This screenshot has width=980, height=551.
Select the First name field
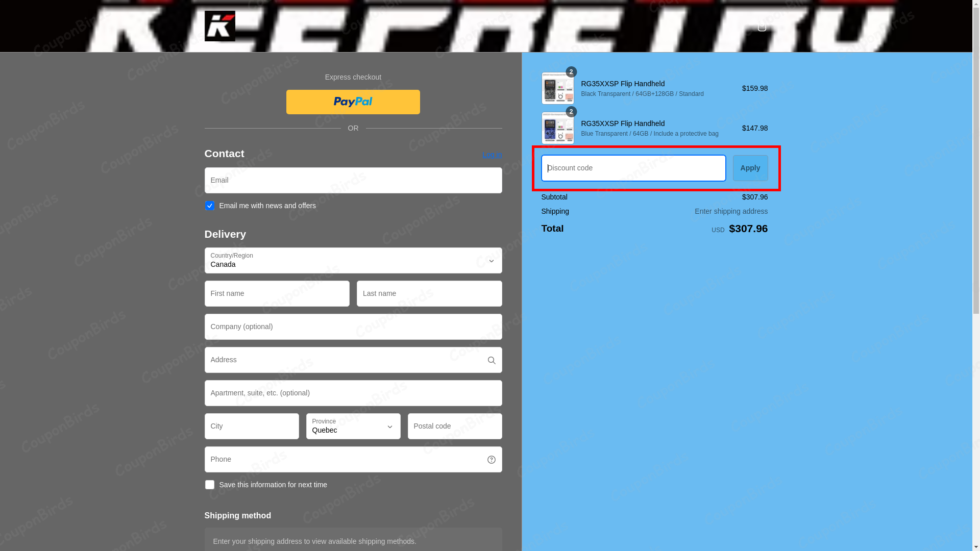click(x=277, y=294)
